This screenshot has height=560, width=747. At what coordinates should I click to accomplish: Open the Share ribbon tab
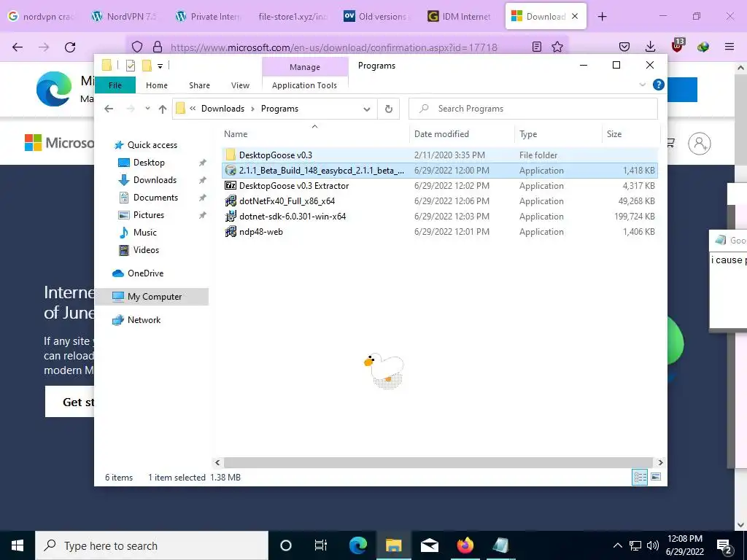(x=199, y=85)
